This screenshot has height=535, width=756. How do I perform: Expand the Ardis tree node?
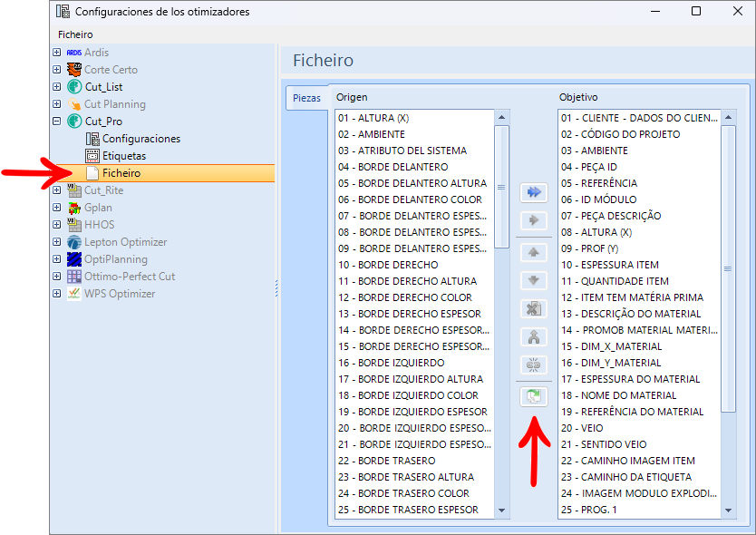tap(57, 52)
